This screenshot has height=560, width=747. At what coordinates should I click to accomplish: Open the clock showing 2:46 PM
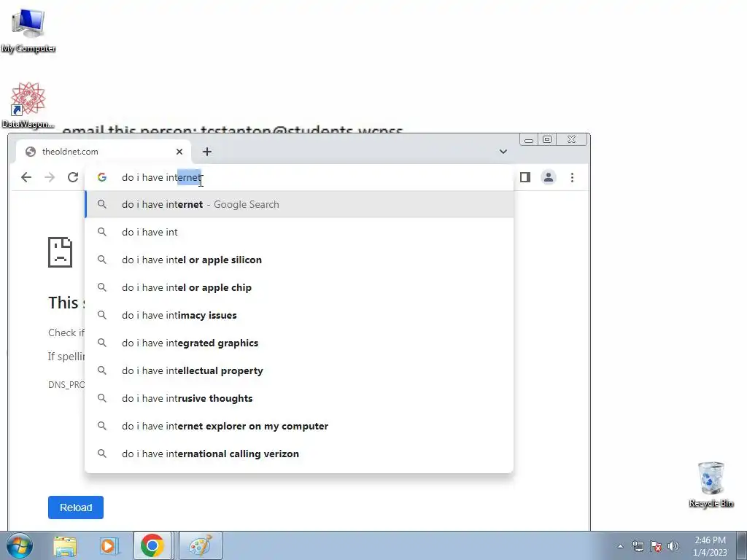click(x=710, y=546)
